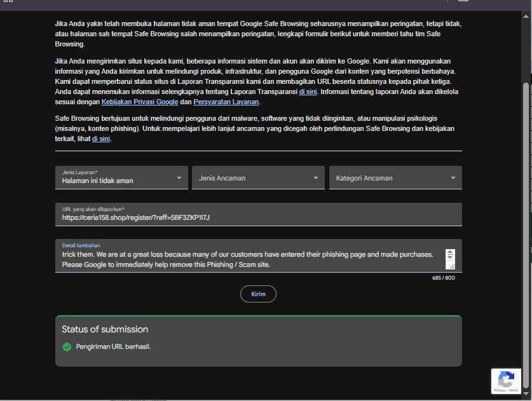Open the Kategori Ancaman dropdown
532x401 pixels.
click(x=395, y=177)
